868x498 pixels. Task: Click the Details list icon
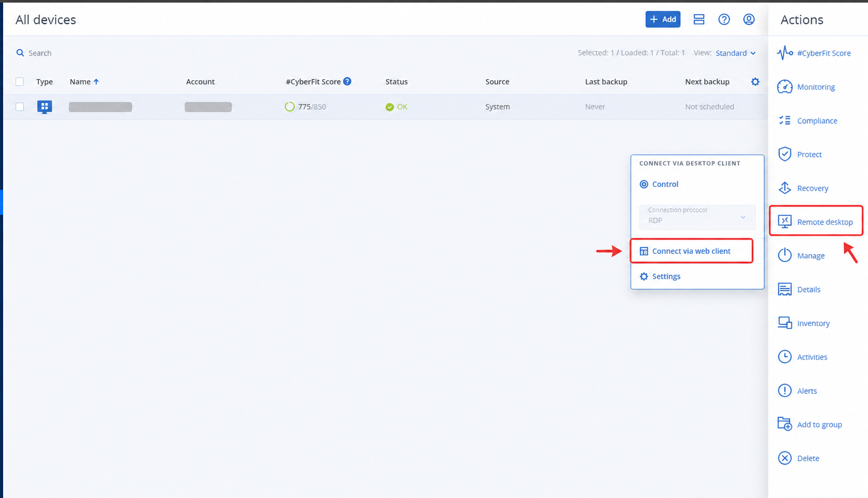pos(785,289)
